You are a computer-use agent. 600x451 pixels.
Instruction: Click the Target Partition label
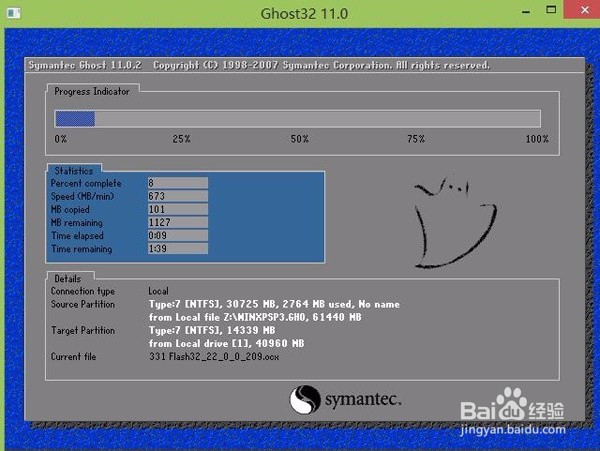(x=83, y=330)
